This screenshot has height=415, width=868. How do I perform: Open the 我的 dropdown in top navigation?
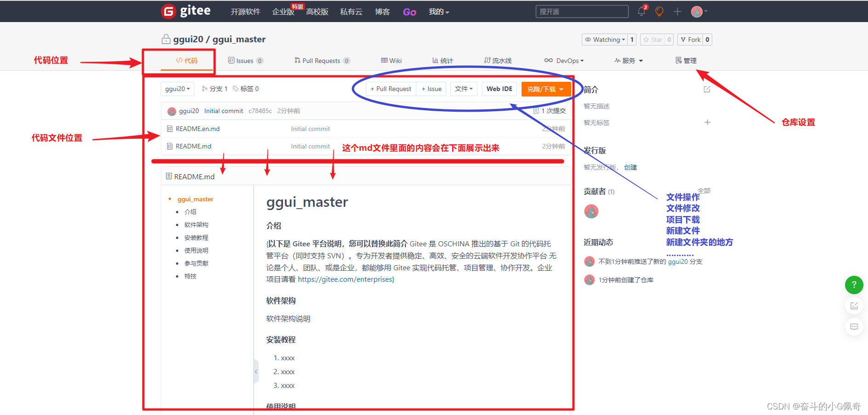click(439, 11)
